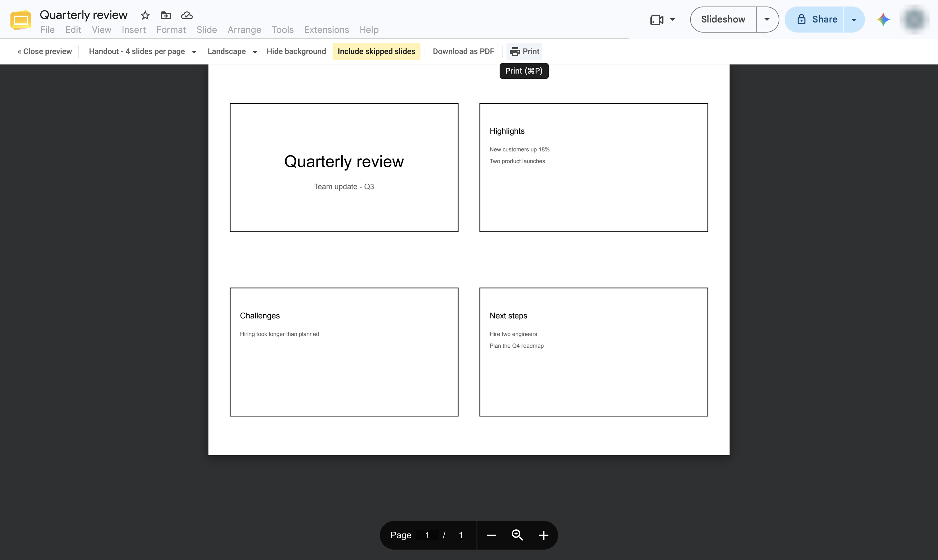Image resolution: width=938 pixels, height=560 pixels.
Task: Expand the Slideshow options arrow
Action: (x=767, y=20)
